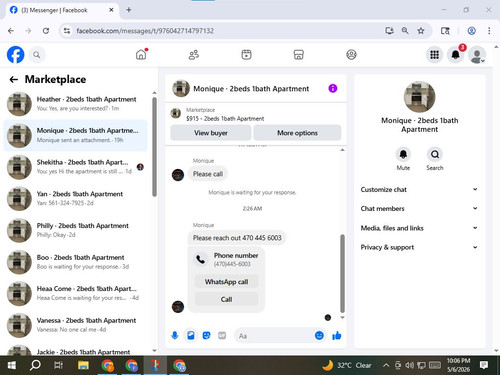Bookmark this page with the star icon
Screen dimensions: 500x375
point(421,31)
